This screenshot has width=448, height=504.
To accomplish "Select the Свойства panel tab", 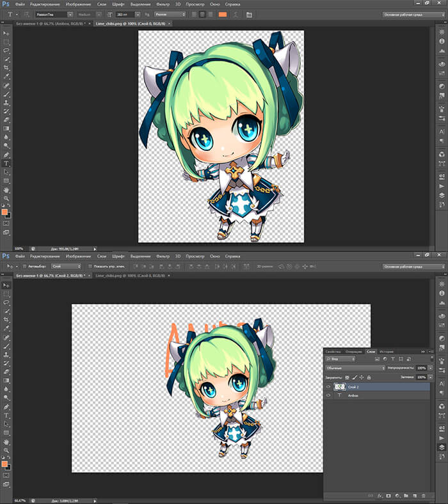I will coord(333,352).
